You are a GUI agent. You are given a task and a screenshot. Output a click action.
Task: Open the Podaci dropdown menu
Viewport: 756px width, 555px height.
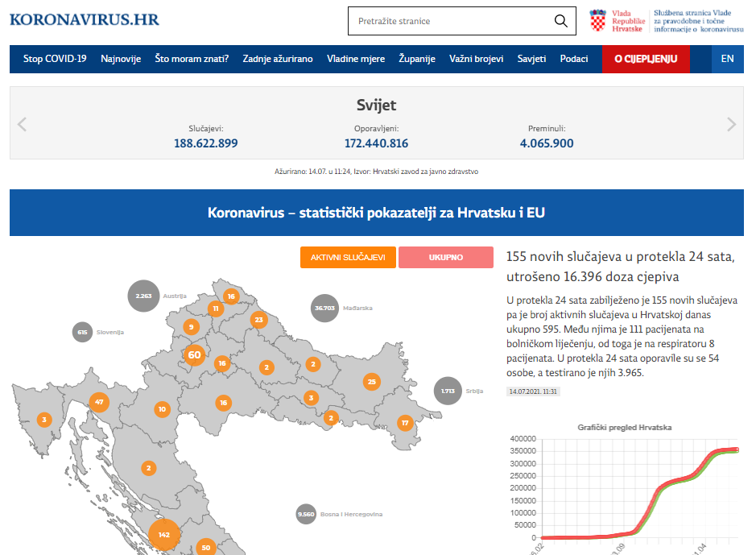(x=574, y=58)
